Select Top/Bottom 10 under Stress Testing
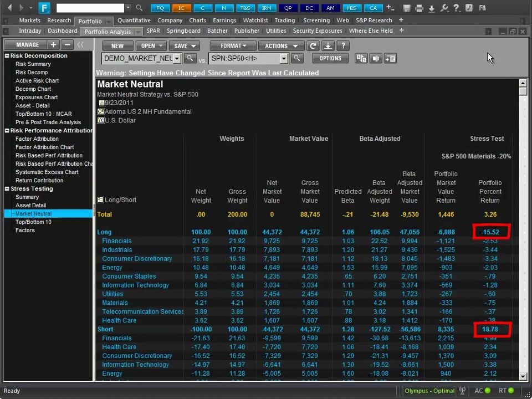The image size is (532, 399). [x=33, y=222]
